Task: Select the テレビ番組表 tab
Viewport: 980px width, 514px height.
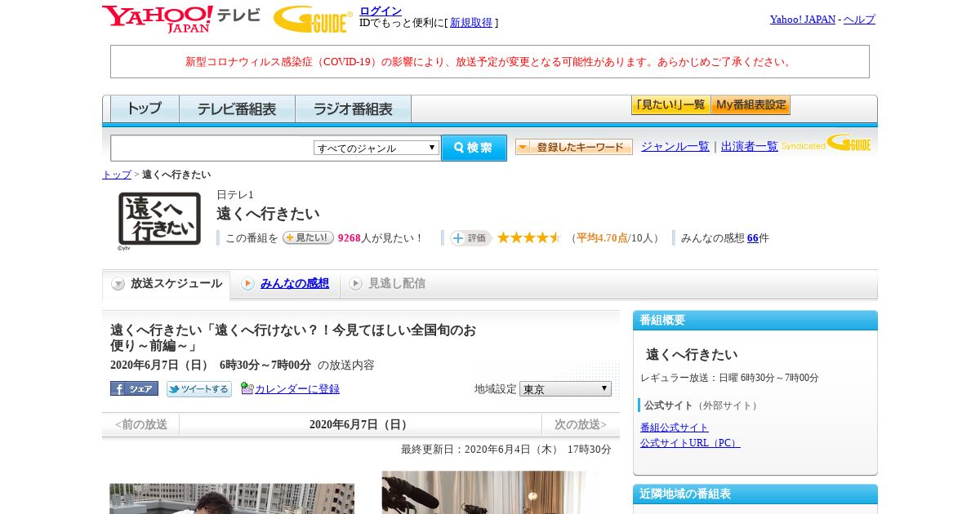Action: tap(237, 109)
